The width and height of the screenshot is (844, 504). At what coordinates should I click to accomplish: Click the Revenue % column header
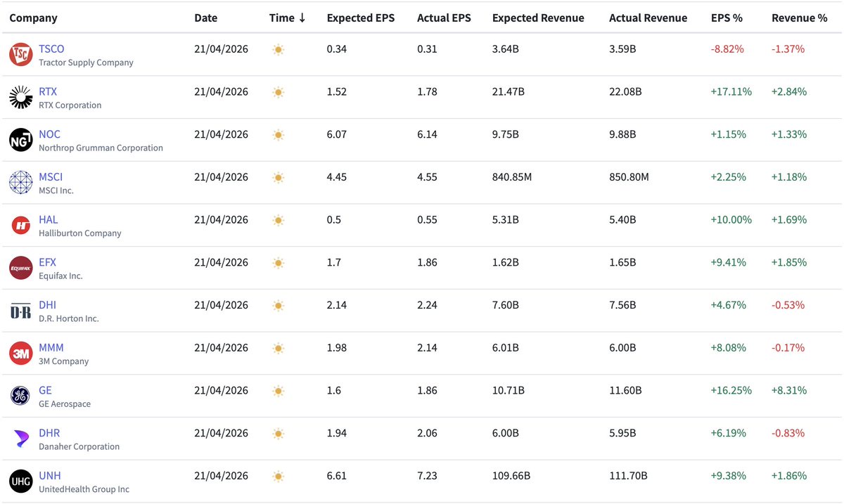pos(799,18)
